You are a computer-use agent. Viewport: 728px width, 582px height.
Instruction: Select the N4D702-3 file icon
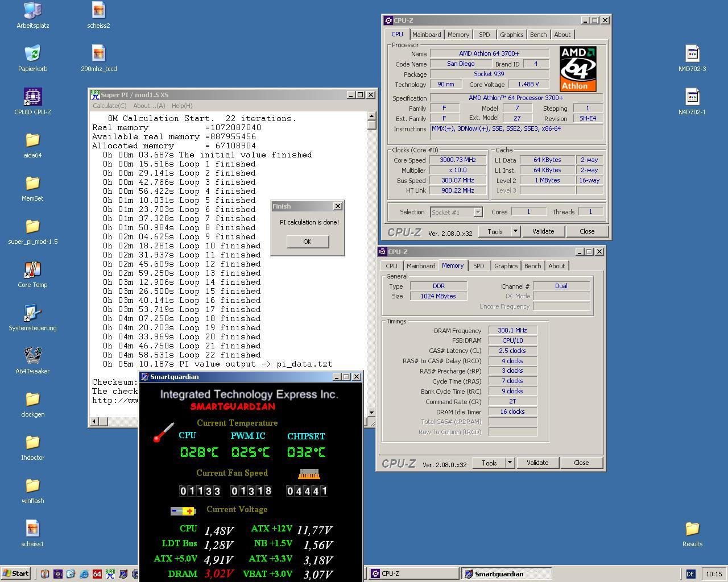[692, 53]
